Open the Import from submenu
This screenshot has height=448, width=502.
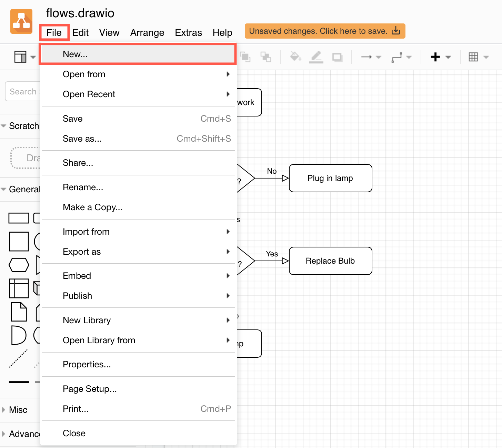(86, 232)
